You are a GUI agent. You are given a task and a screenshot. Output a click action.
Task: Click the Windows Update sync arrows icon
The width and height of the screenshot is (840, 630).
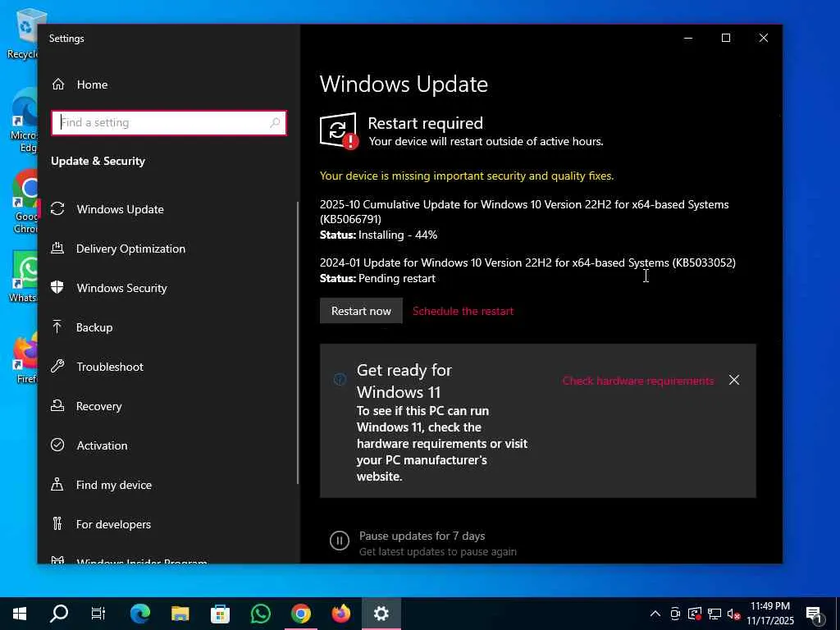(57, 209)
